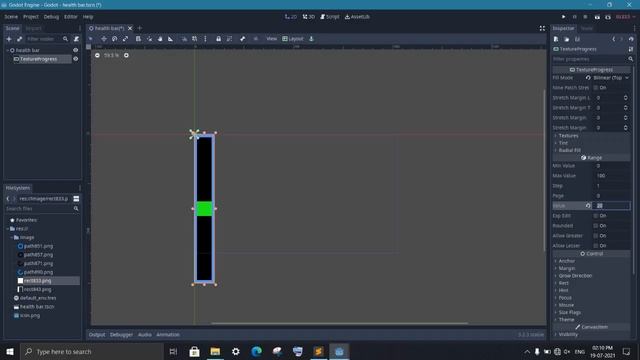
Task: Open the Help menu
Action: [x=88, y=17]
